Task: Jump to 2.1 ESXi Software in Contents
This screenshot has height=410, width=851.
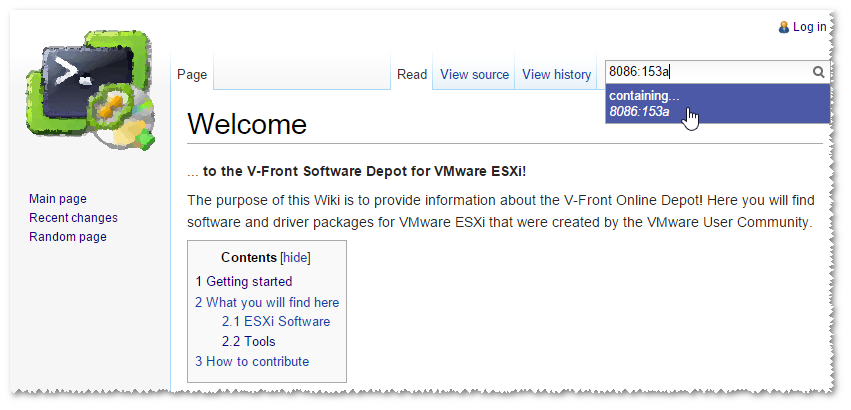Action: pyautogui.click(x=276, y=321)
